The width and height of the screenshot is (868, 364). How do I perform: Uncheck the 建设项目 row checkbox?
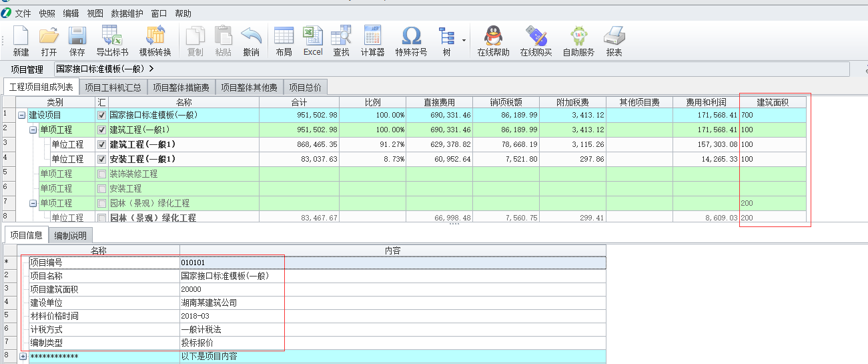[101, 116]
